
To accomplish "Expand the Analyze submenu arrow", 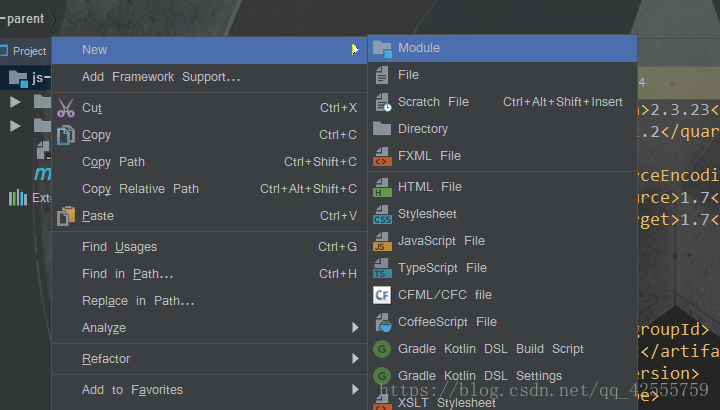I will [x=355, y=328].
